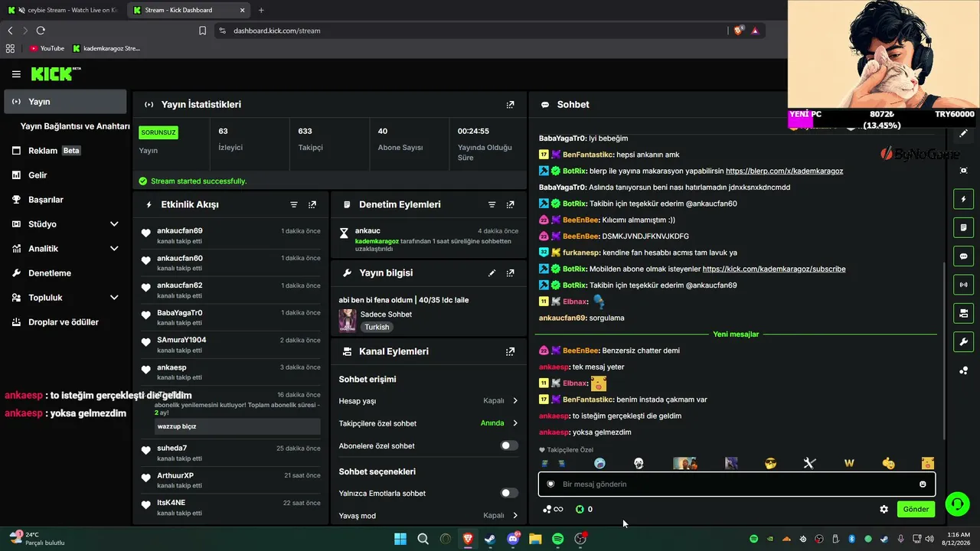Open YouTube bookmark in bookmarks bar
The width and height of the screenshot is (980, 551).
pyautogui.click(x=47, y=48)
